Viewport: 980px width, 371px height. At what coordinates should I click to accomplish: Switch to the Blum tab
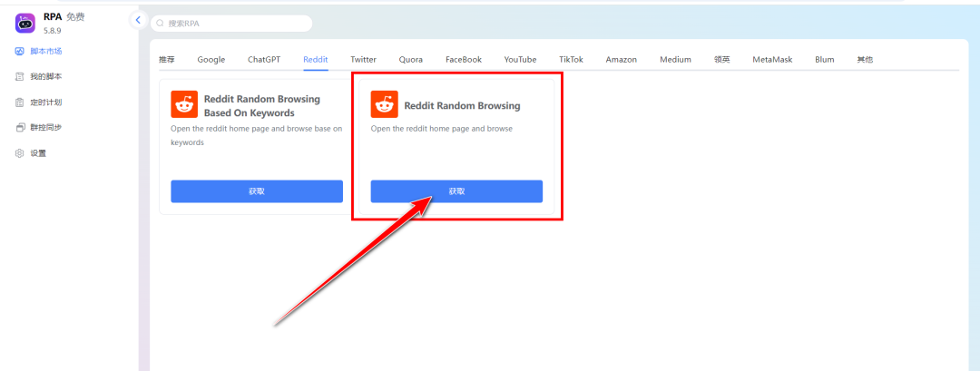(825, 59)
